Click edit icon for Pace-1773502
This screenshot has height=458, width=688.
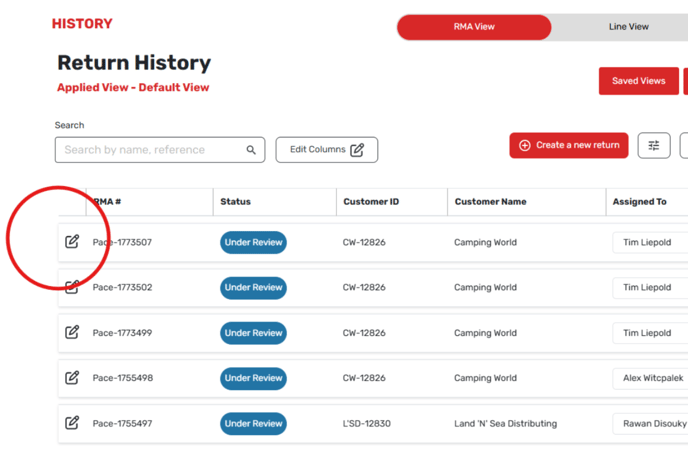click(x=72, y=287)
